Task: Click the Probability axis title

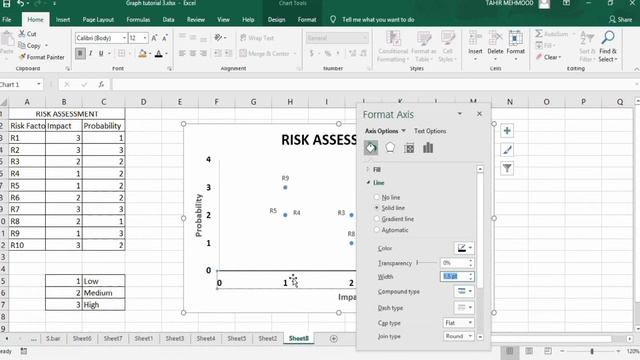Action: [x=199, y=215]
